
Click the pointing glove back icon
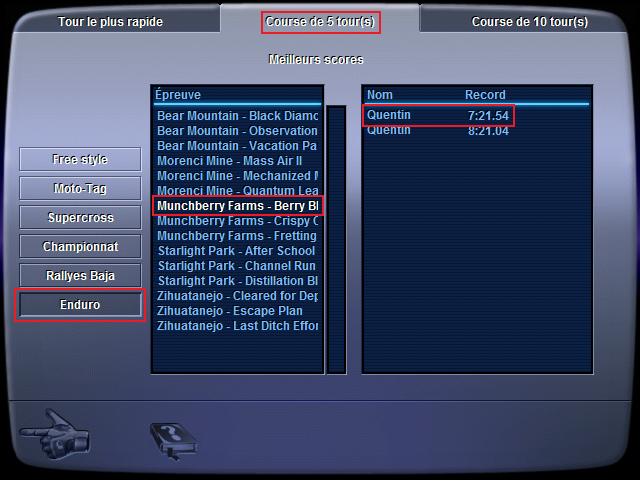54,434
